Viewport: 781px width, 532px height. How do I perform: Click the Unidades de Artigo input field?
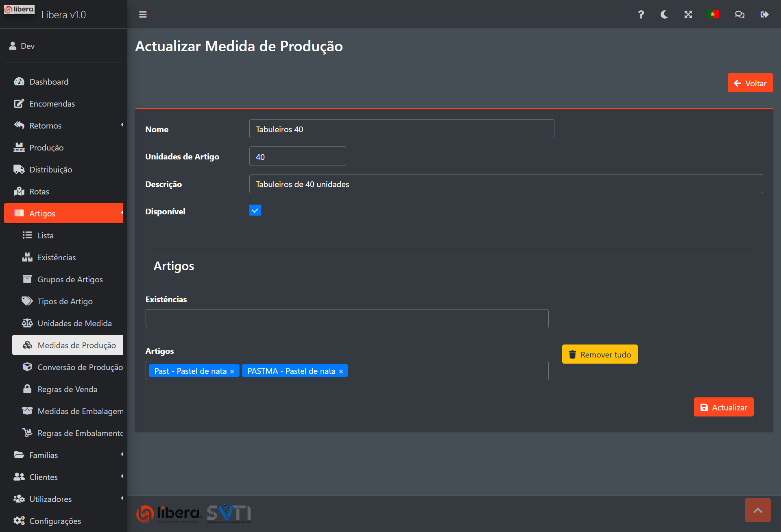tap(297, 157)
